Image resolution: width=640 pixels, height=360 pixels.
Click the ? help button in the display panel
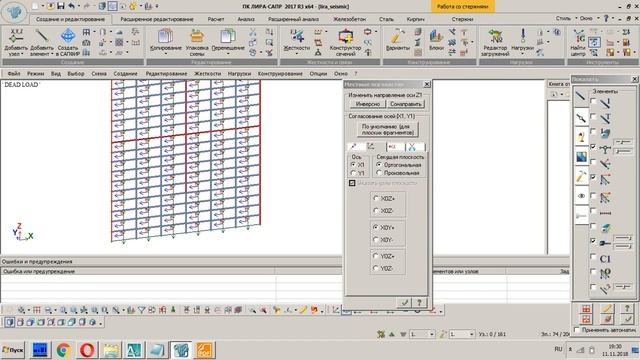coord(628,309)
